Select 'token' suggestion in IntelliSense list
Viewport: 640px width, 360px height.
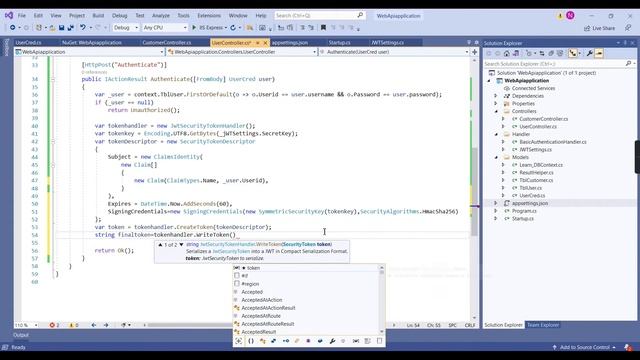253,268
